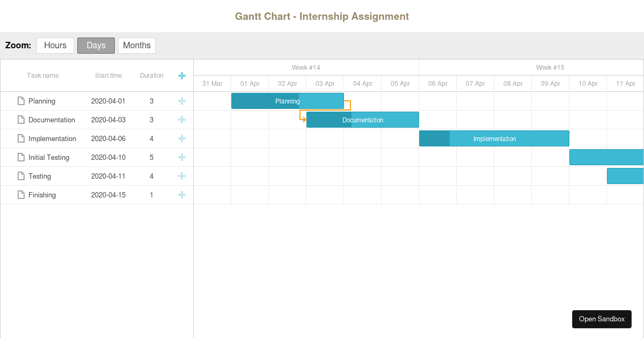Click the Week #15 header
The height and width of the screenshot is (338, 644).
tap(550, 67)
